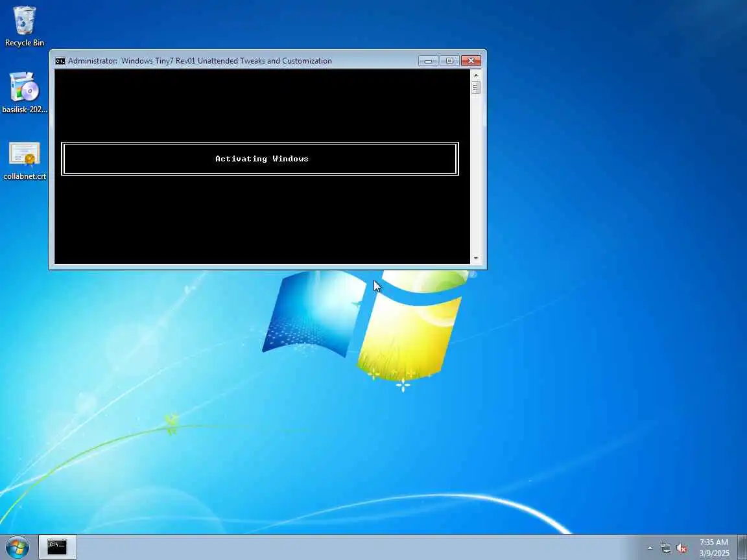Open the network status tray icon
This screenshot has width=747, height=560.
coord(665,548)
